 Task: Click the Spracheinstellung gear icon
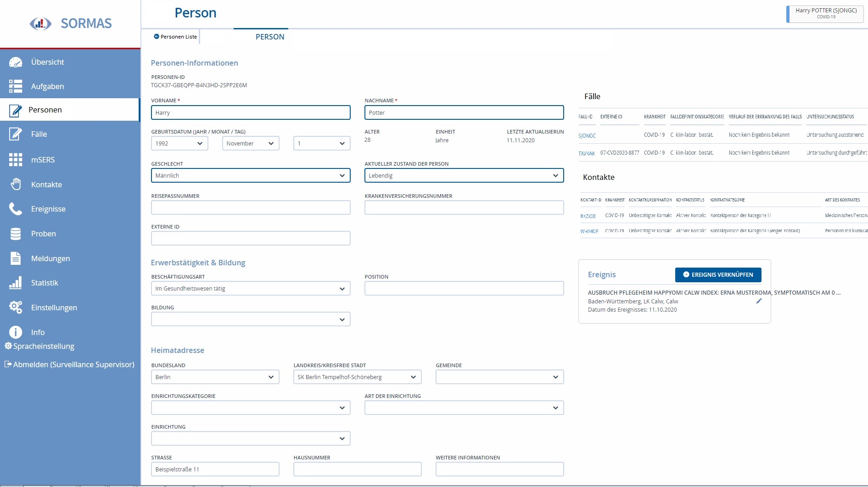(8, 346)
